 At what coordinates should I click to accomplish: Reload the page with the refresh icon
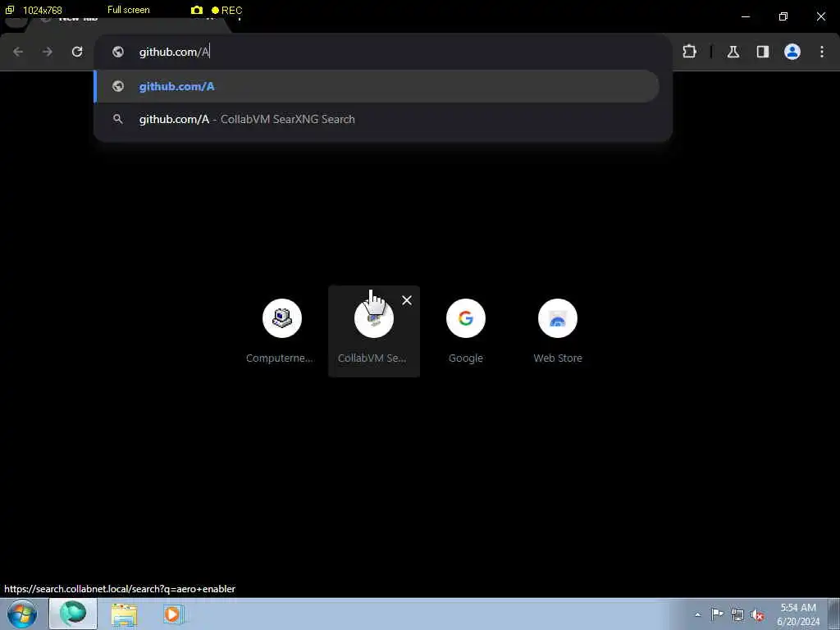coord(77,52)
